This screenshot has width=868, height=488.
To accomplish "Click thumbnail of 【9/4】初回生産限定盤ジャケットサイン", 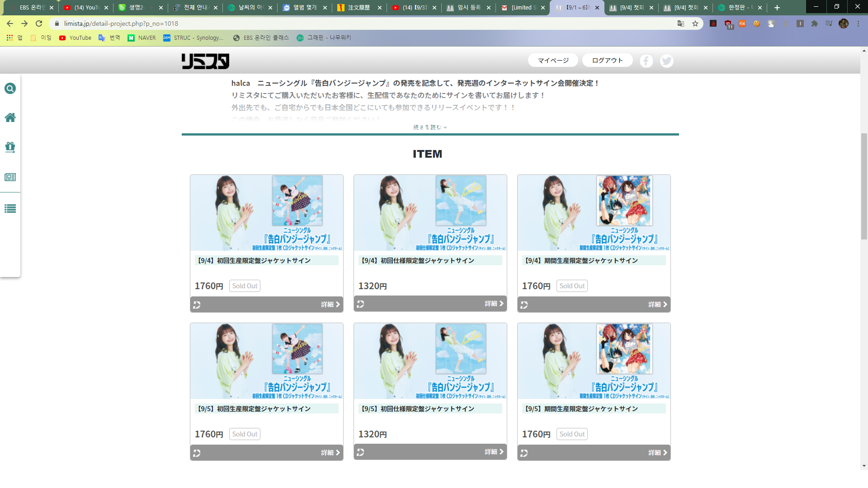I will [267, 213].
